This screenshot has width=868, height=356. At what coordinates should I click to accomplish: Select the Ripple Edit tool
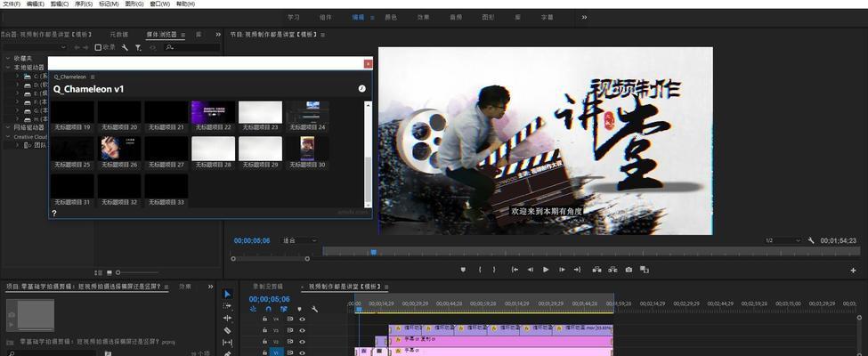tap(228, 318)
